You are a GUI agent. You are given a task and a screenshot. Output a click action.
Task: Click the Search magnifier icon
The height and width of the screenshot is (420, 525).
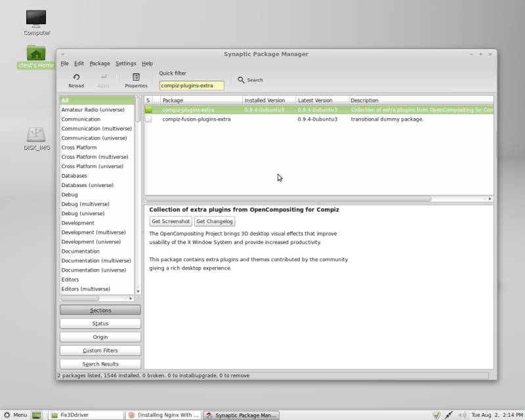[241, 80]
